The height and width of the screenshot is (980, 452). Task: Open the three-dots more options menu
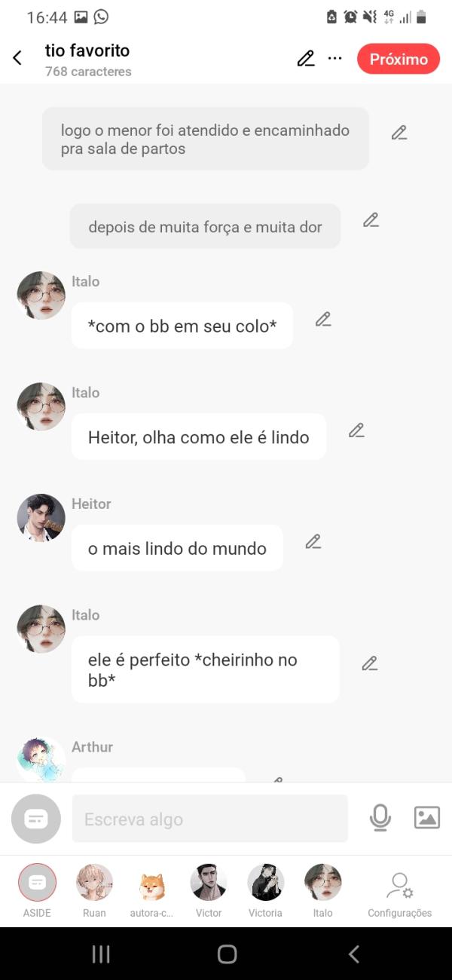tap(335, 58)
